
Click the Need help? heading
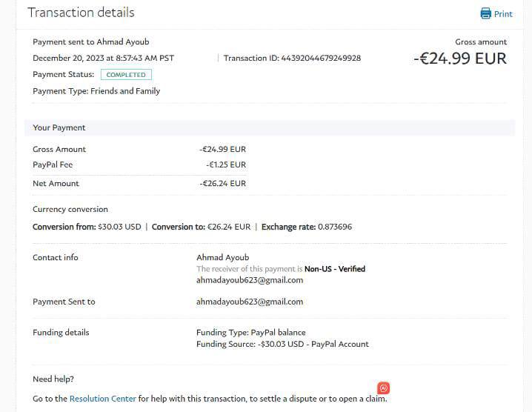[x=54, y=379]
